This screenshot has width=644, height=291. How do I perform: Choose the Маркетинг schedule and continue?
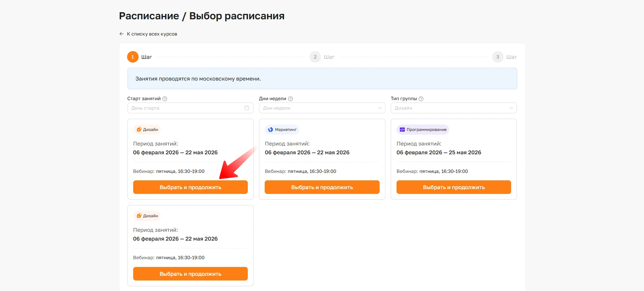click(322, 187)
